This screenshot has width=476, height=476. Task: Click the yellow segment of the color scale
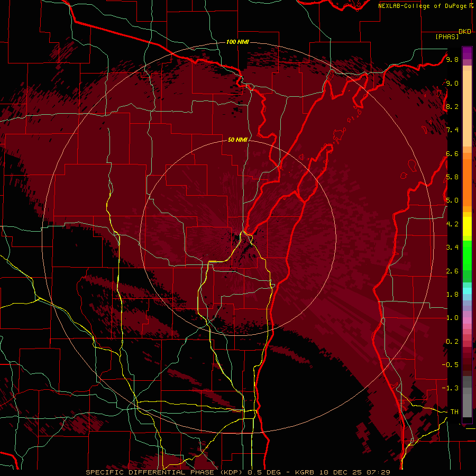[x=467, y=226]
